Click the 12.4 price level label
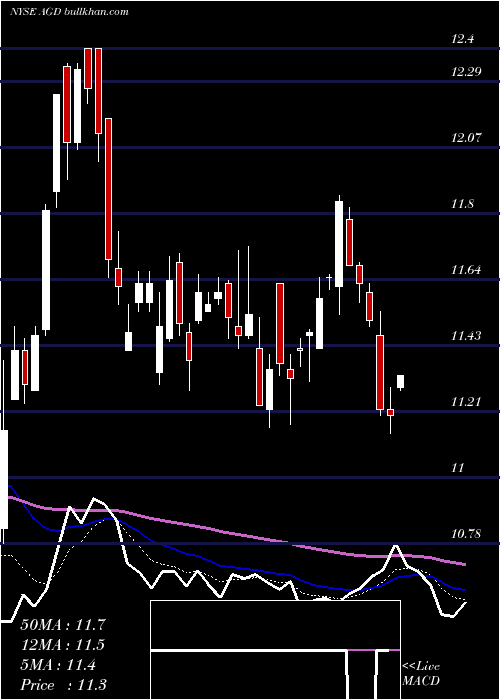Screen dimensions: 500x700 462,39
